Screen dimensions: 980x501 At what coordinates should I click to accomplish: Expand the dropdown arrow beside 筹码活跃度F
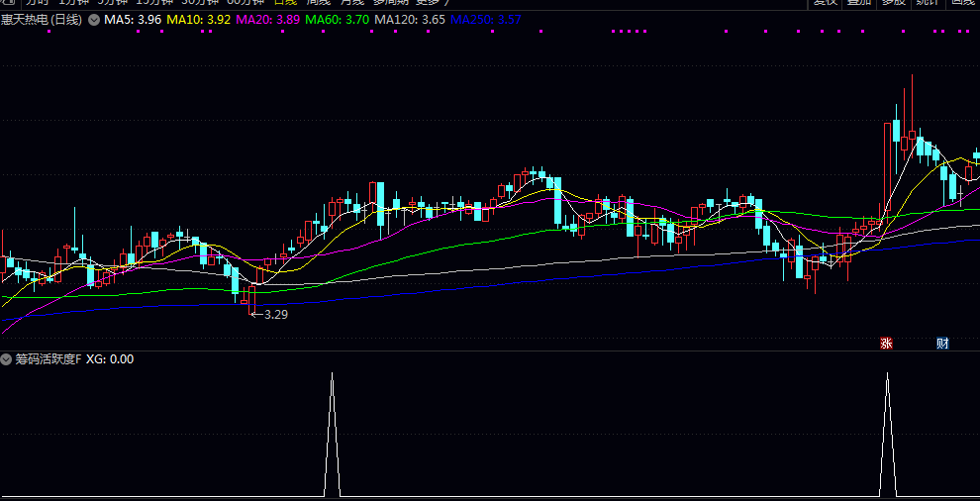click(6, 359)
